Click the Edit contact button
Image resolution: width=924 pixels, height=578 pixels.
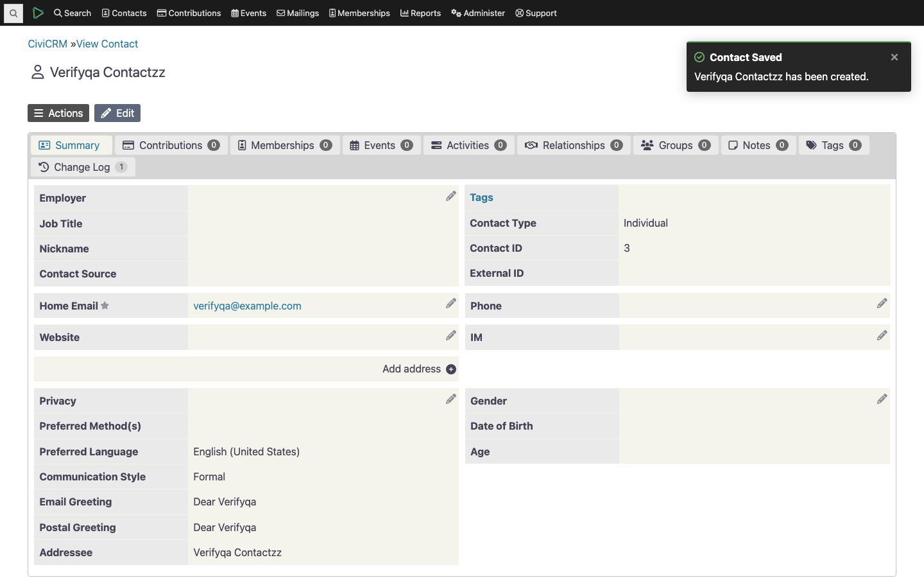click(117, 113)
